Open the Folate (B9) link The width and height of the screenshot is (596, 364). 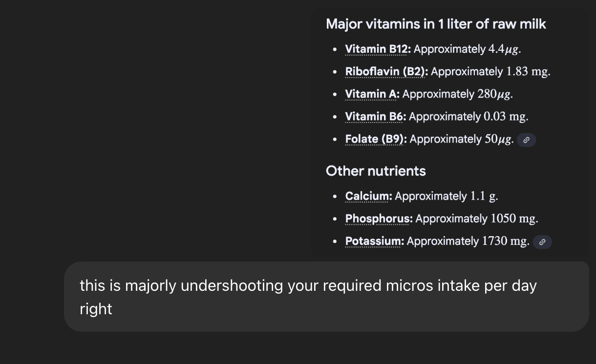pos(375,140)
